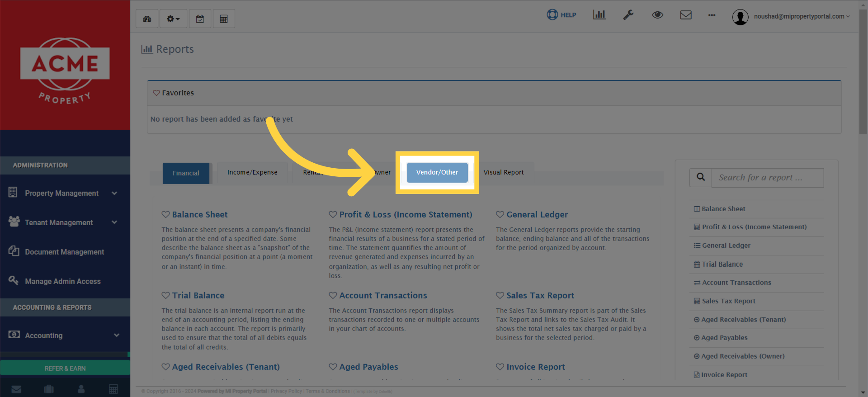Click the calendar check toolbar icon
Viewport: 868px width, 397px height.
(x=200, y=19)
